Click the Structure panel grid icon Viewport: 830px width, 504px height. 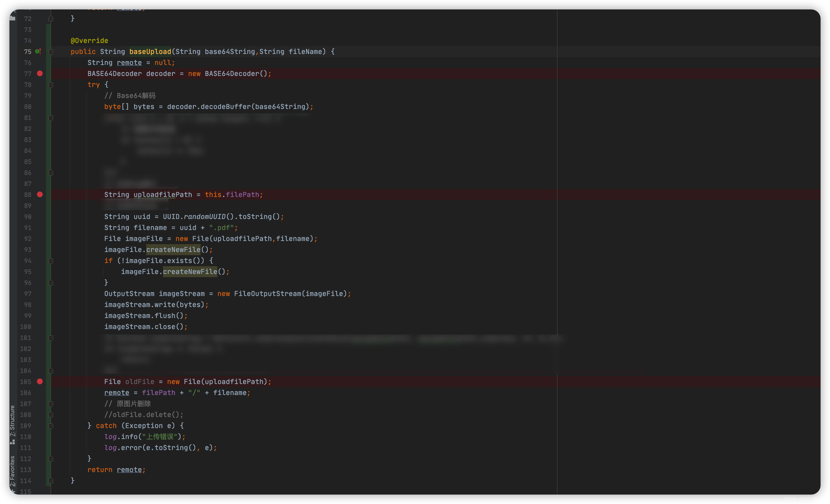coord(13,442)
